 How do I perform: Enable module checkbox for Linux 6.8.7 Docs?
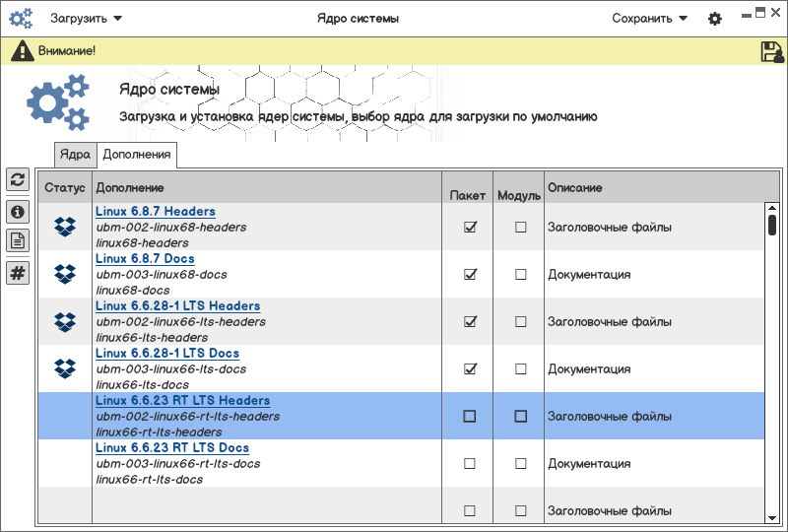520,275
